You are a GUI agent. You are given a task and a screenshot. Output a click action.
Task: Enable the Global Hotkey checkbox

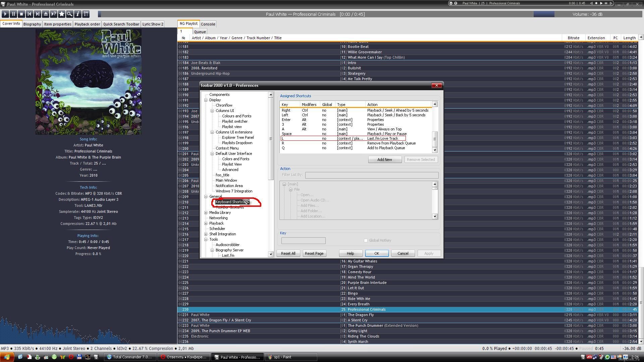pyautogui.click(x=366, y=240)
